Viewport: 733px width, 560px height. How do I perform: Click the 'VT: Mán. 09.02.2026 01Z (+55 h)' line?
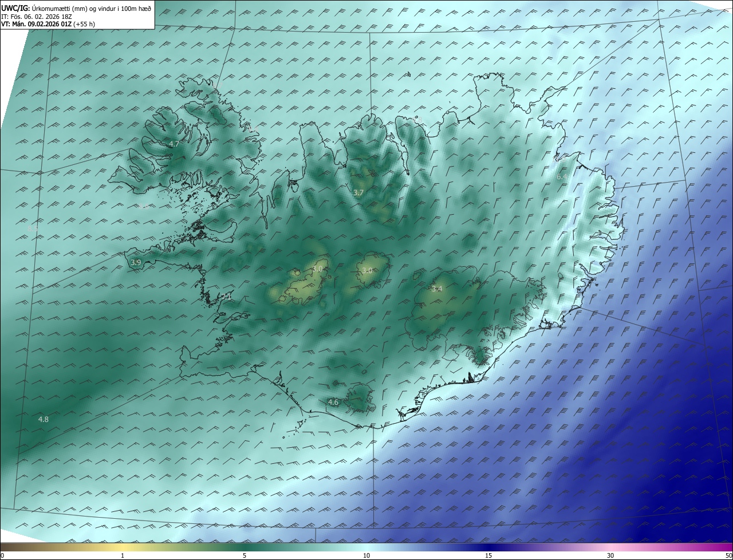click(x=48, y=24)
